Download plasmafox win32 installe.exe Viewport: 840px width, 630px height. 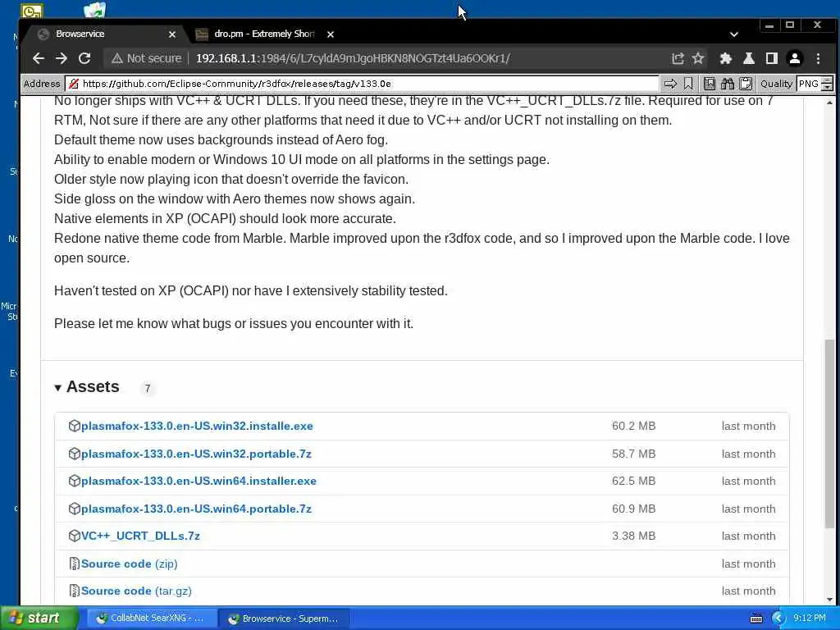coord(197,426)
